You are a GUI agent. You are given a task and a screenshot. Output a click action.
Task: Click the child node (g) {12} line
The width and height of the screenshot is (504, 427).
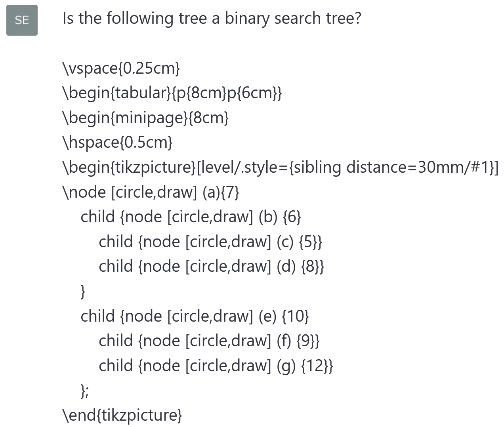click(x=216, y=366)
